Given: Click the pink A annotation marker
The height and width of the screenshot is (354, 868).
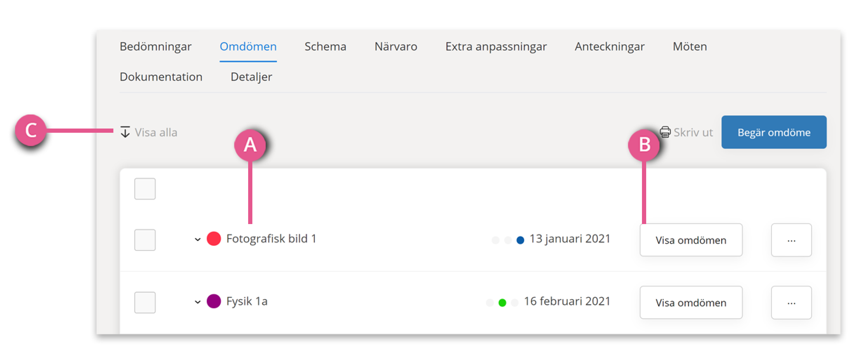Looking at the screenshot, I should pyautogui.click(x=250, y=145).
